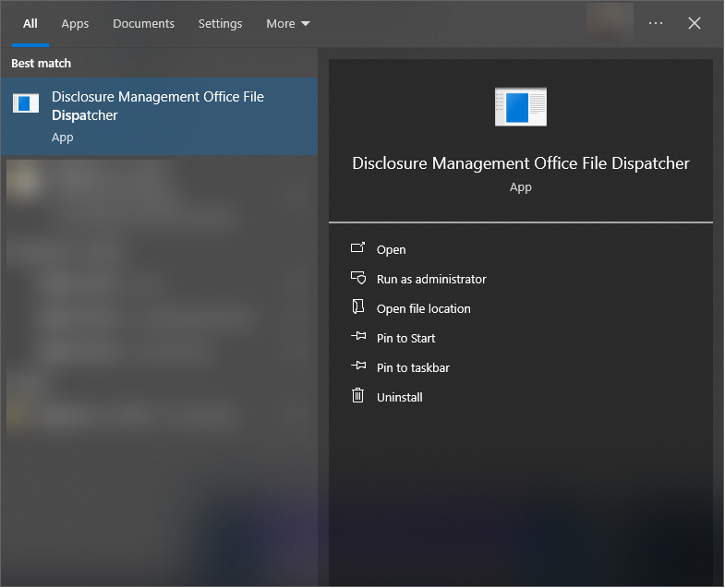Choose Pin to taskbar
Viewport: 725px width, 588px height.
click(413, 368)
